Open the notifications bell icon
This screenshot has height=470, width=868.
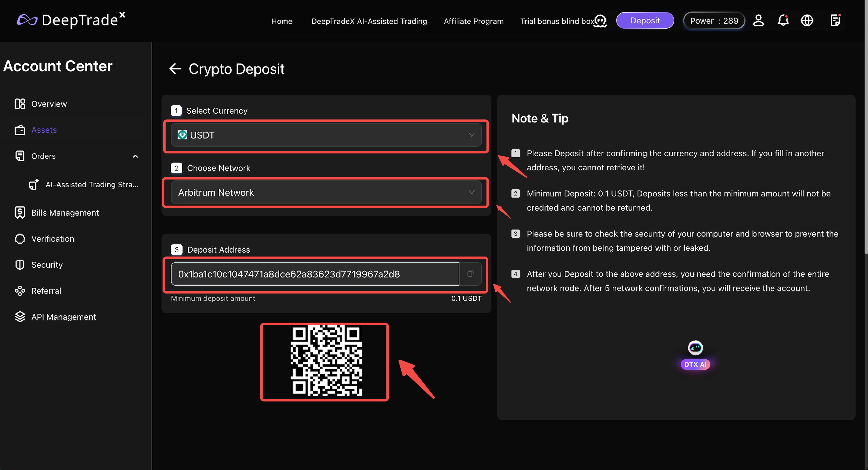coord(783,21)
